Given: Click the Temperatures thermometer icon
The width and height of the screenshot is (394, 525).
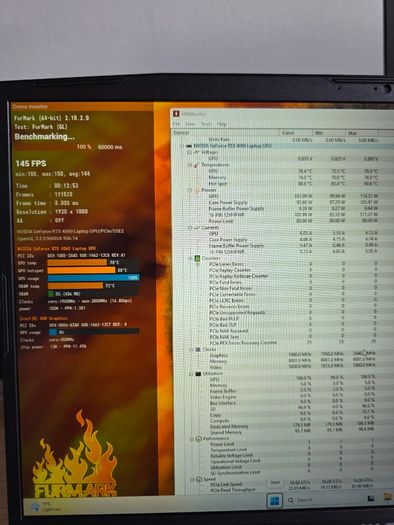Looking at the screenshot, I should click(197, 165).
